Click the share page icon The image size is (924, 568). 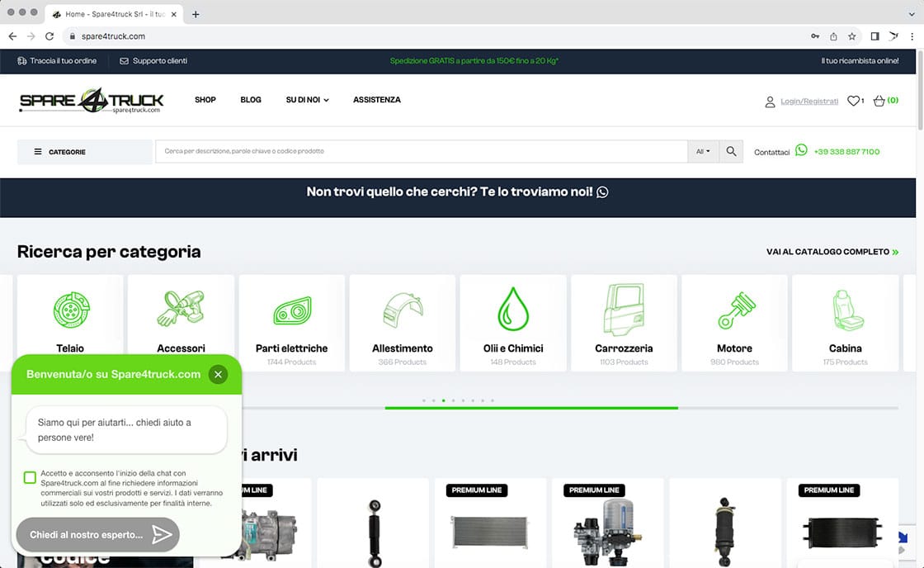833,36
